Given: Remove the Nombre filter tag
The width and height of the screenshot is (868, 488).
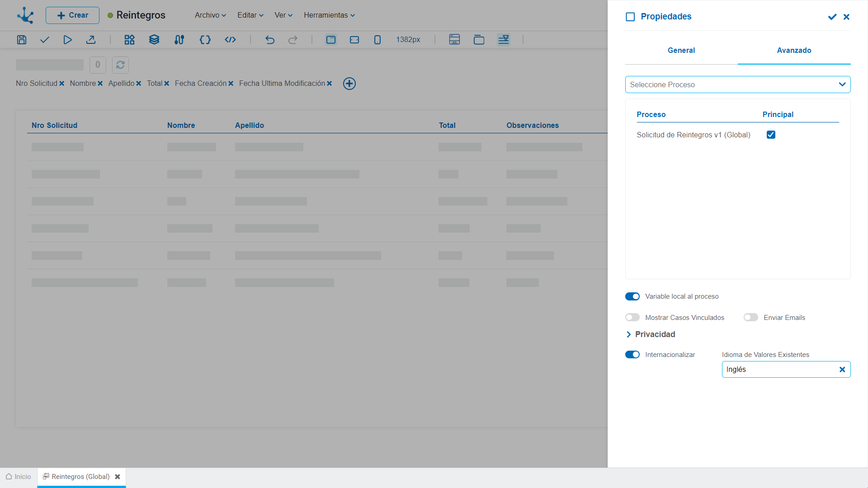Looking at the screenshot, I should [100, 84].
